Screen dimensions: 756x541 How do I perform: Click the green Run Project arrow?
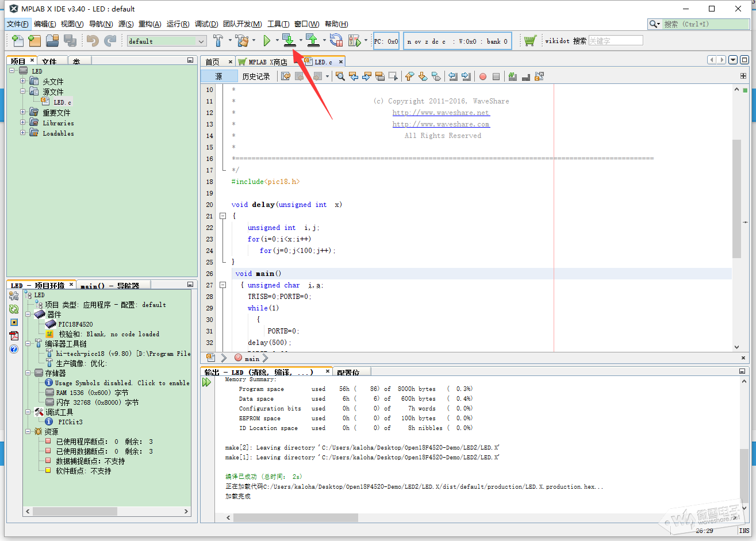[x=267, y=41]
